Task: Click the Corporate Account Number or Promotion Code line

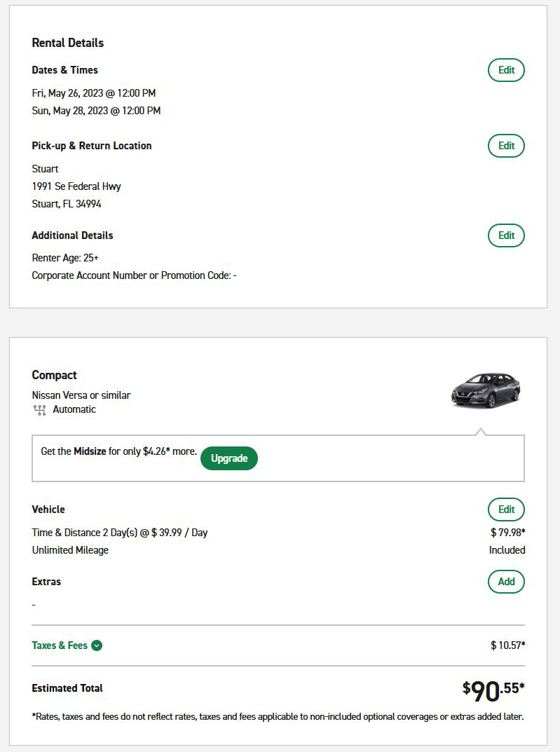Action: pos(135,275)
